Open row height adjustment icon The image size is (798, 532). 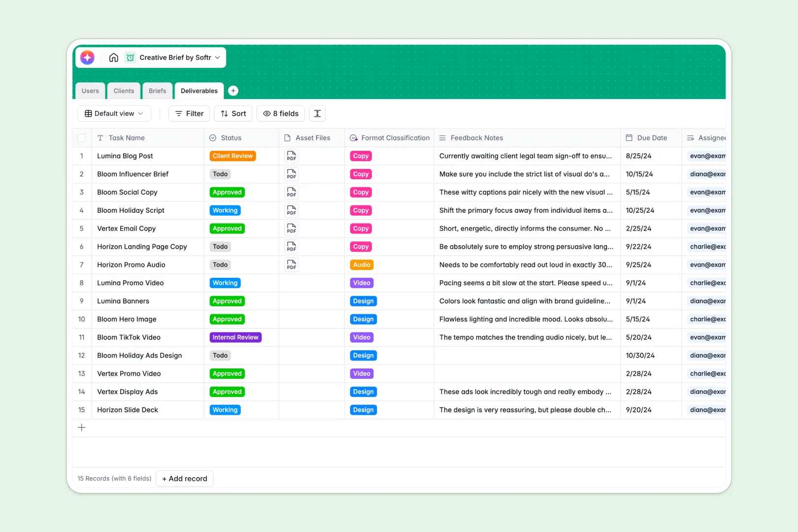pos(317,114)
